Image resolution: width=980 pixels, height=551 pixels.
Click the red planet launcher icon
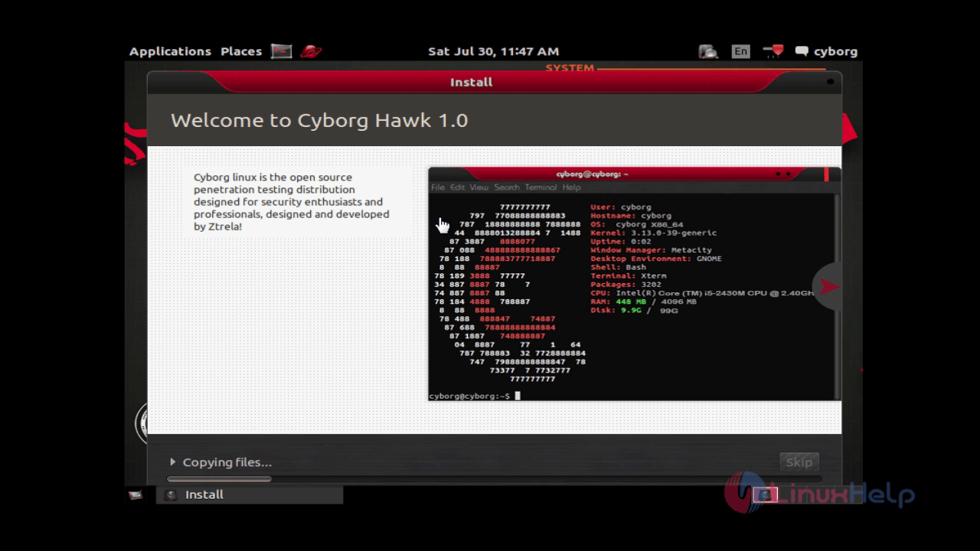[311, 51]
